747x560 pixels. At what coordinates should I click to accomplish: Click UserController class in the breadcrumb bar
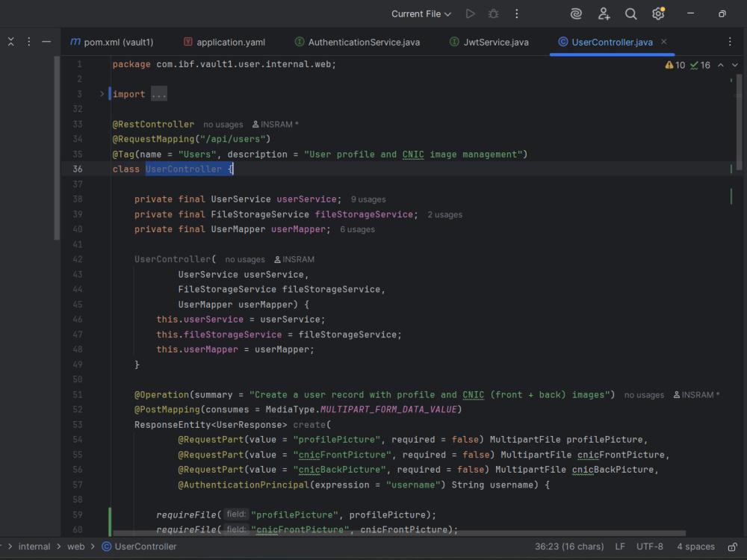(x=139, y=547)
